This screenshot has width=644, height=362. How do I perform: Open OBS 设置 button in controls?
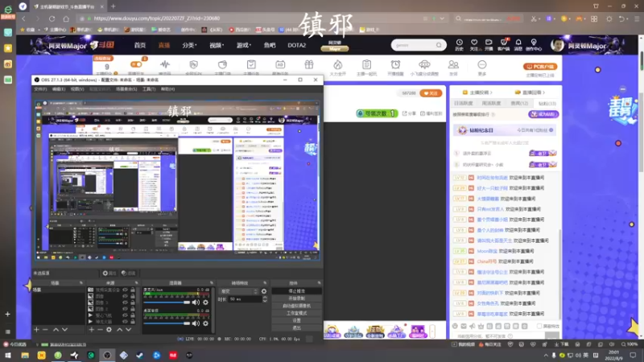(296, 320)
